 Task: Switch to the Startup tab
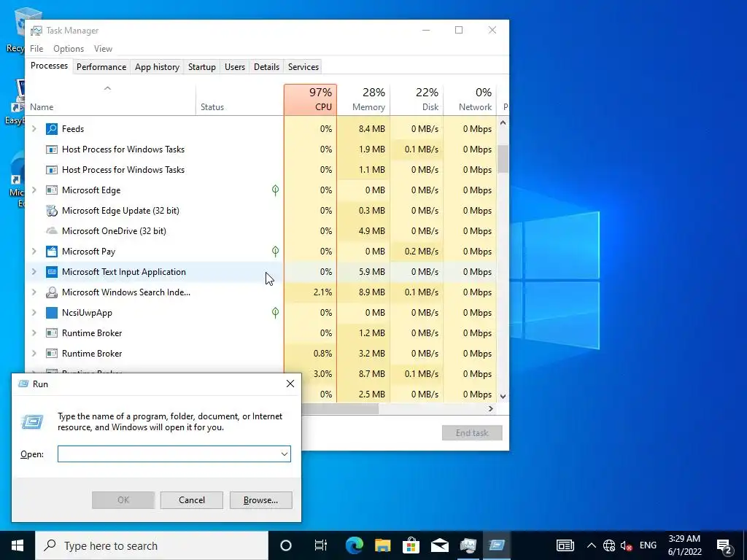202,66
